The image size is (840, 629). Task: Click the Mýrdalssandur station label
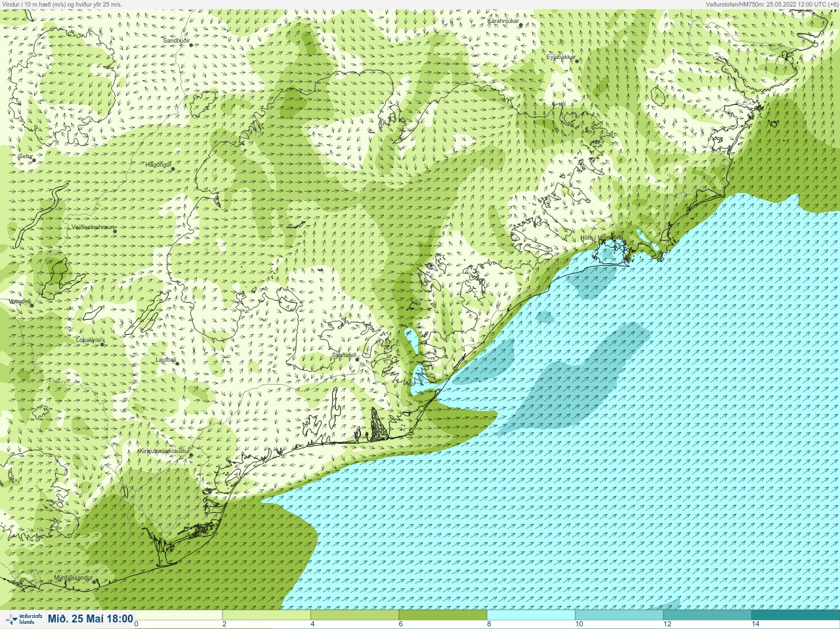pyautogui.click(x=73, y=578)
